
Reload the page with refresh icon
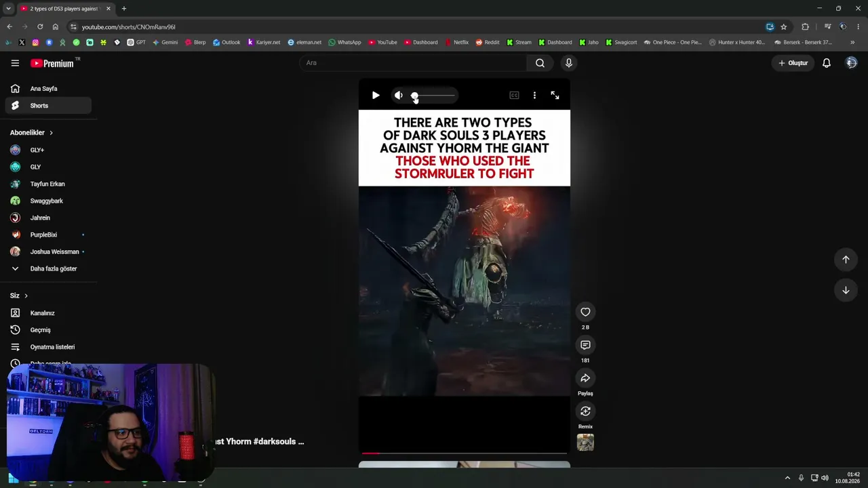click(x=40, y=26)
